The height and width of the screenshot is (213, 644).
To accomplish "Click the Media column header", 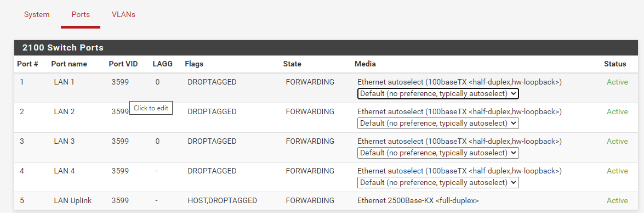I will (x=365, y=64).
